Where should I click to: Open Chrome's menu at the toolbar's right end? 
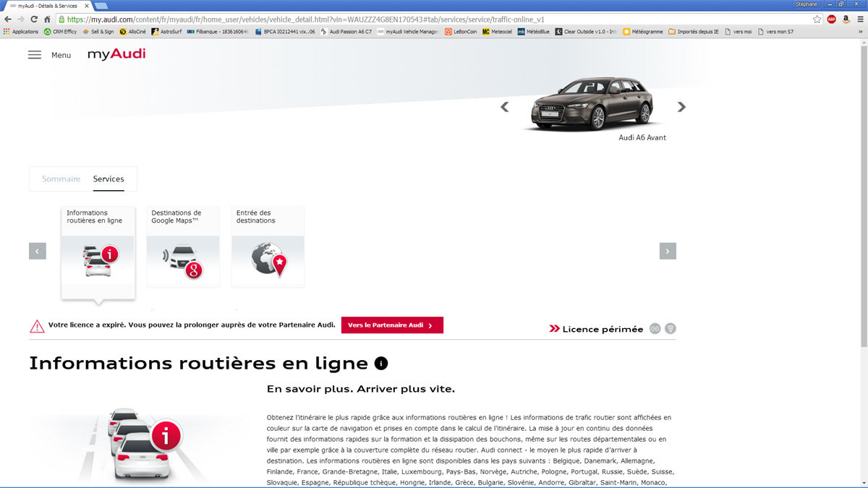click(x=859, y=20)
